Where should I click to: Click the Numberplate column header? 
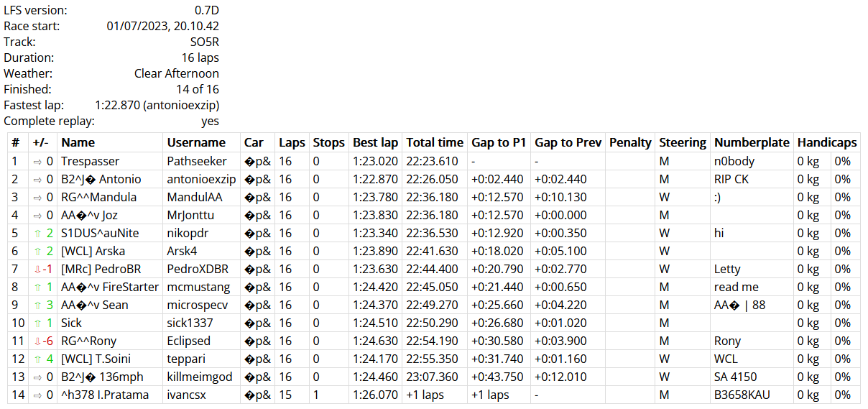(x=752, y=142)
